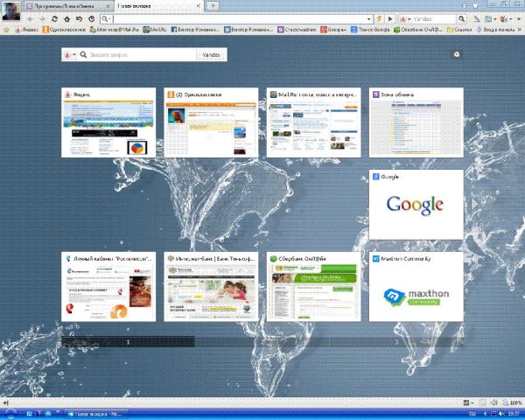525x420 pixels.
Task: Click the mute sound icon in the status bar
Action: click(x=493, y=402)
